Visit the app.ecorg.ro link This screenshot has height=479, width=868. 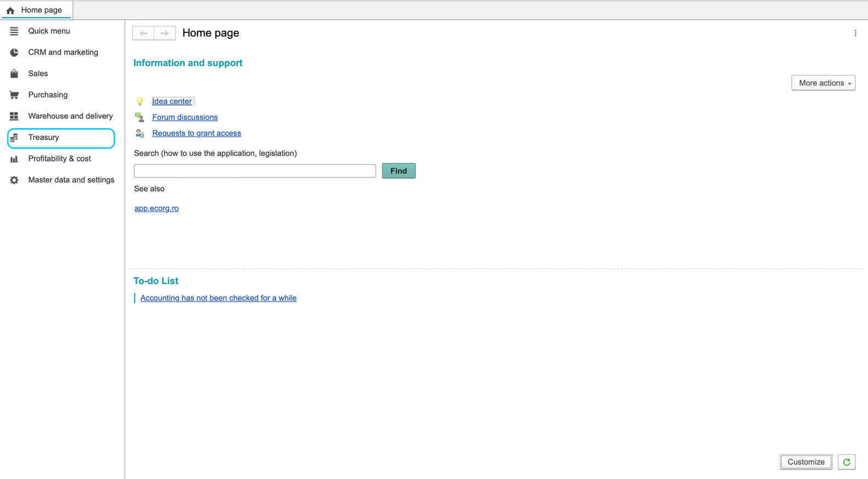(x=156, y=208)
